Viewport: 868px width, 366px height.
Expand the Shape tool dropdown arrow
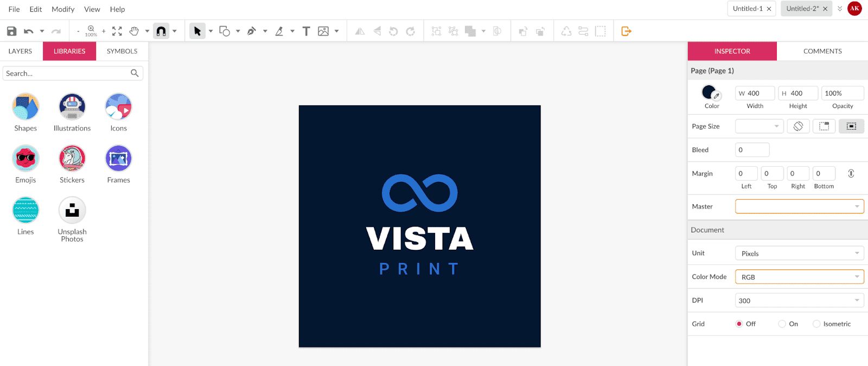tap(238, 31)
